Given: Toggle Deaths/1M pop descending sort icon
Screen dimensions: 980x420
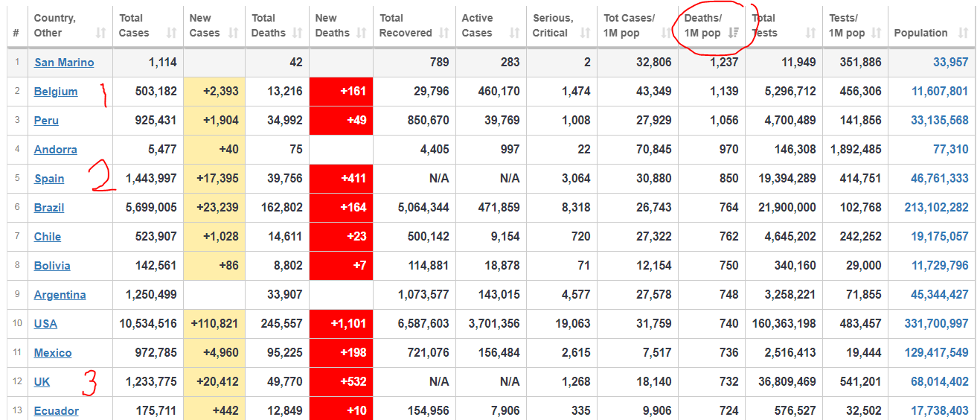Looking at the screenshot, I should (733, 33).
